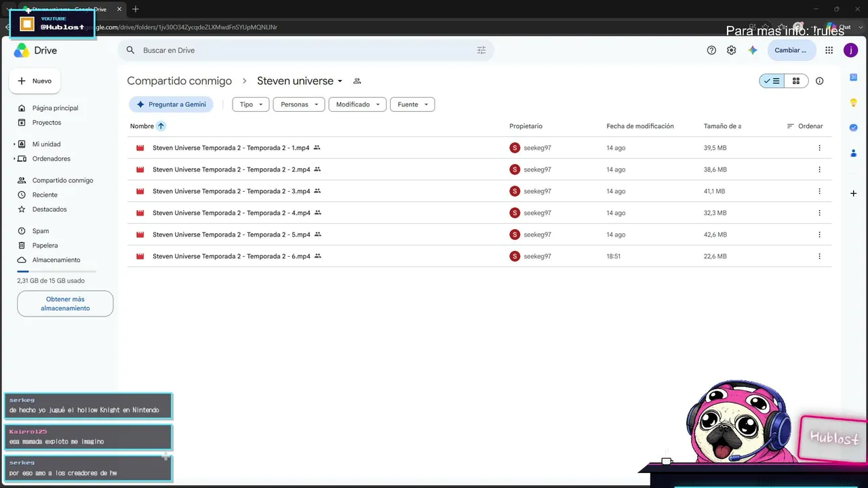Click Preguntar a Gemini

pyautogui.click(x=171, y=104)
